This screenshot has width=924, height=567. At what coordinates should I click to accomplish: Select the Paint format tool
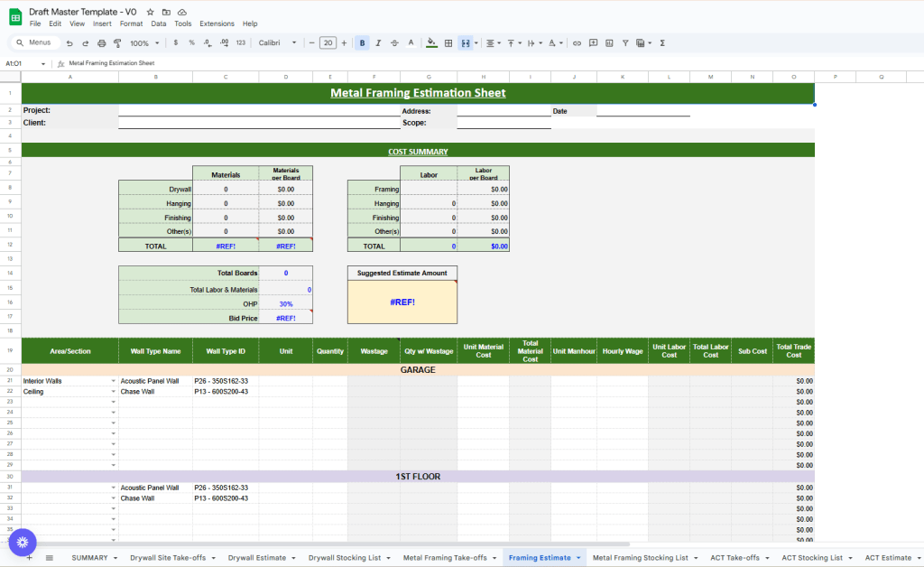[x=116, y=42]
